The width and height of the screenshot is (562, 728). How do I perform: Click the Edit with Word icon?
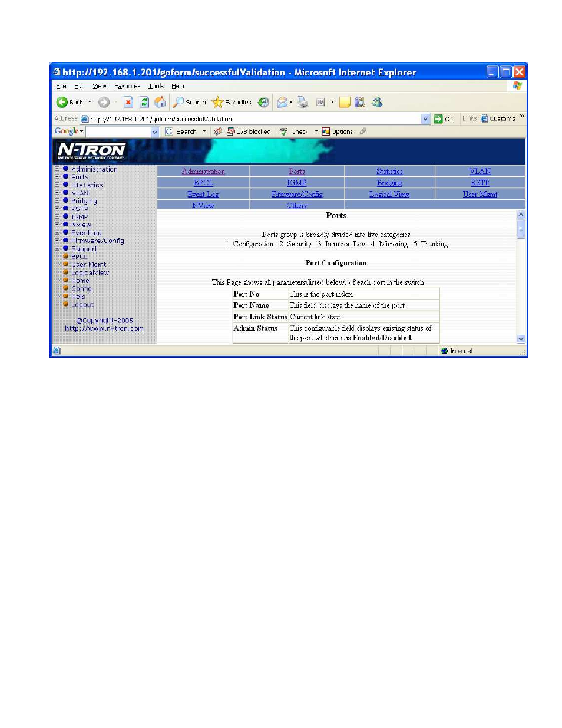(320, 102)
